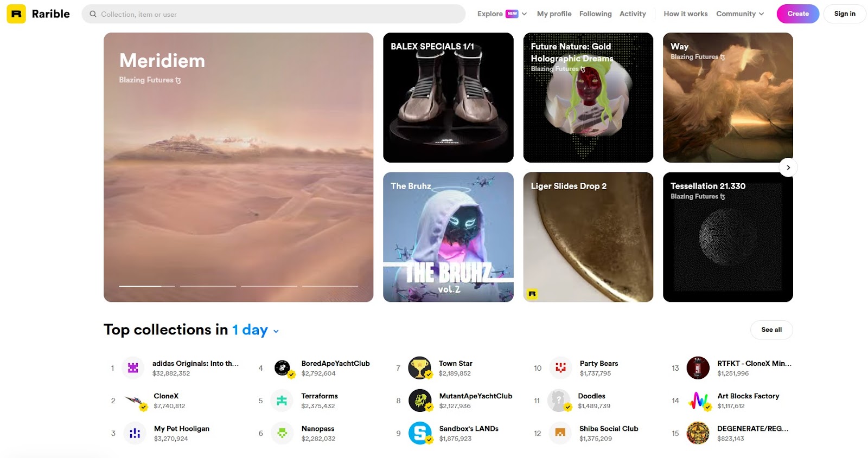Open The Bruhz featured thumbnail
This screenshot has width=868, height=458.
tap(448, 237)
